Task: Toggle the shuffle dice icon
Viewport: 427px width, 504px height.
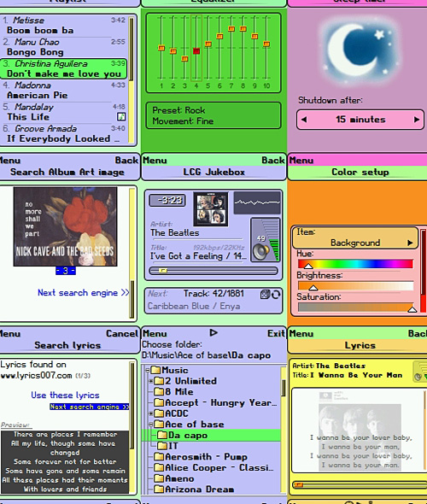Action: click(265, 294)
